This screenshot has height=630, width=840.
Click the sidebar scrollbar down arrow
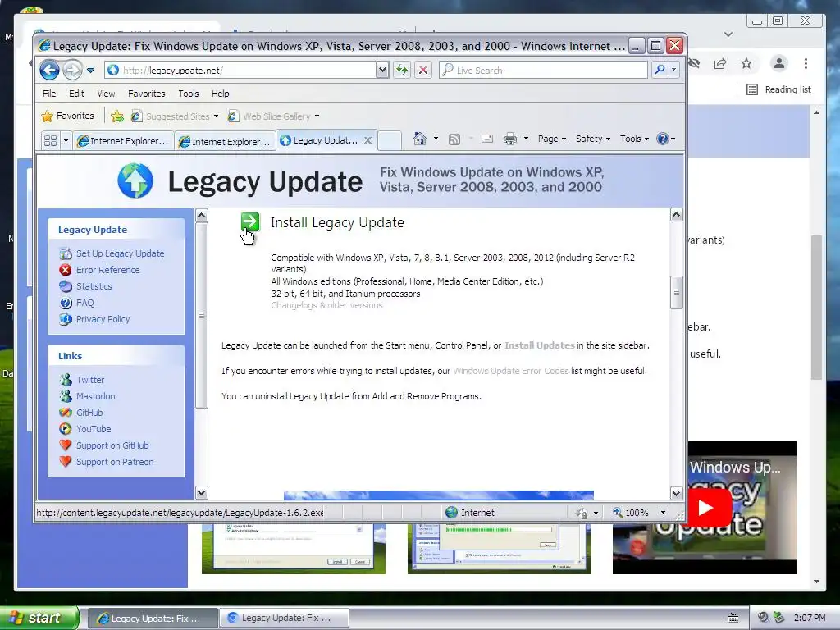[202, 492]
